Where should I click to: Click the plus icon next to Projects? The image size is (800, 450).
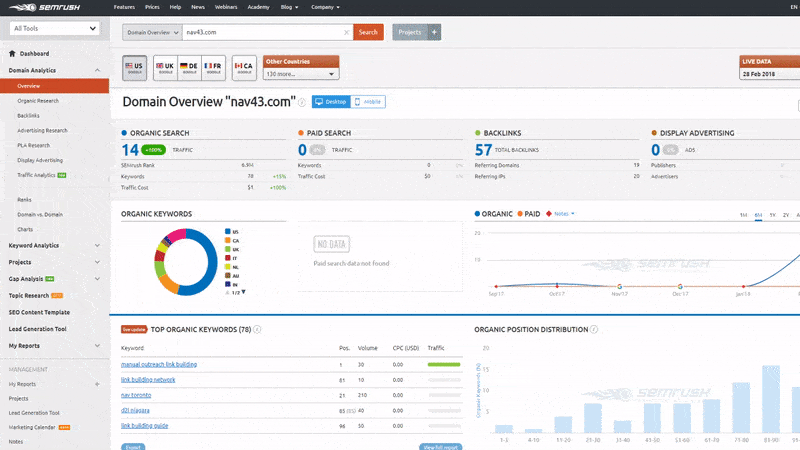pos(434,32)
